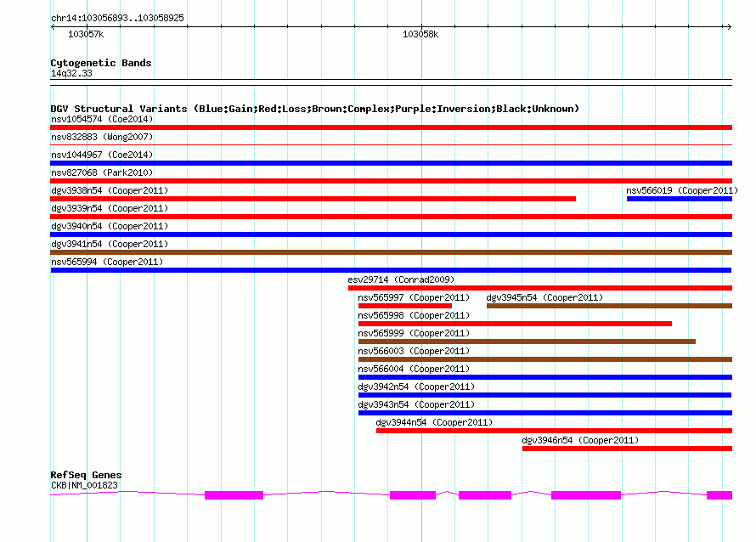Click the 14q32.33 band label
This screenshot has height=542, width=756.
tap(71, 73)
